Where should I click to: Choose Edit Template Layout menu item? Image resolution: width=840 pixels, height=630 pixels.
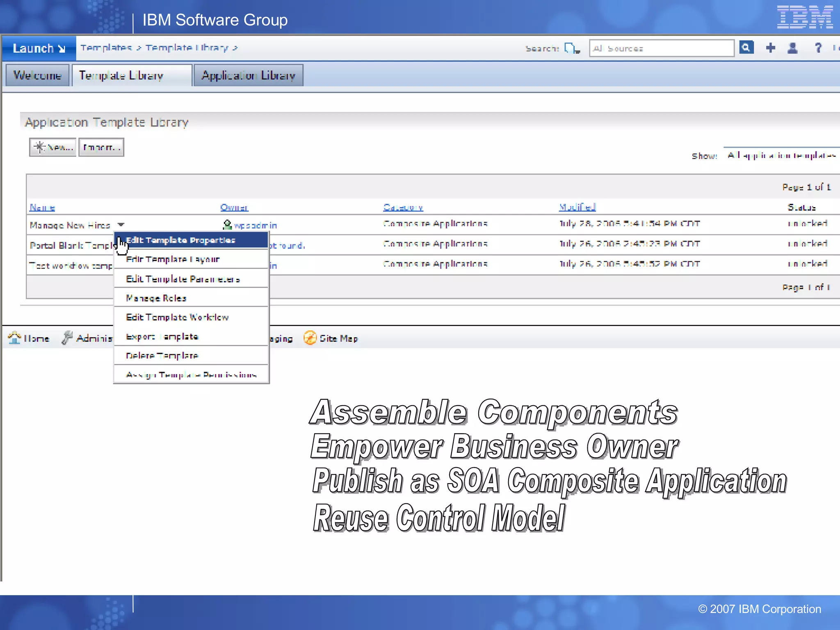click(191, 259)
